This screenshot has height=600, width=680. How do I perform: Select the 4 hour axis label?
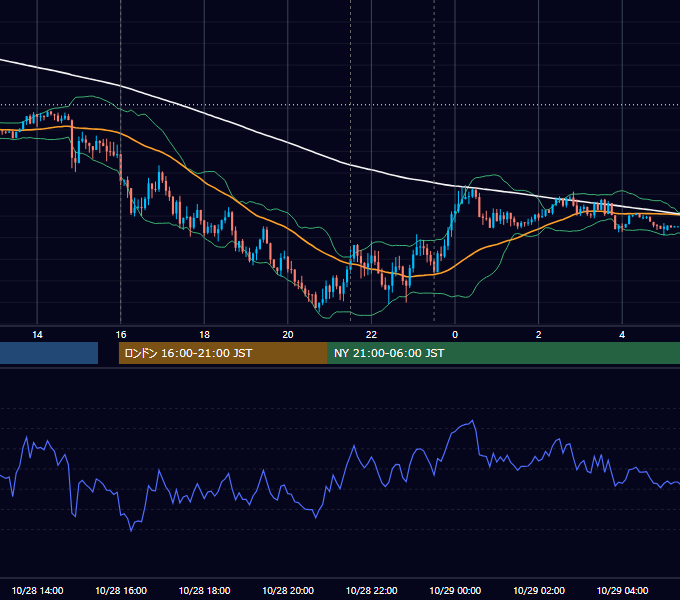click(x=622, y=335)
